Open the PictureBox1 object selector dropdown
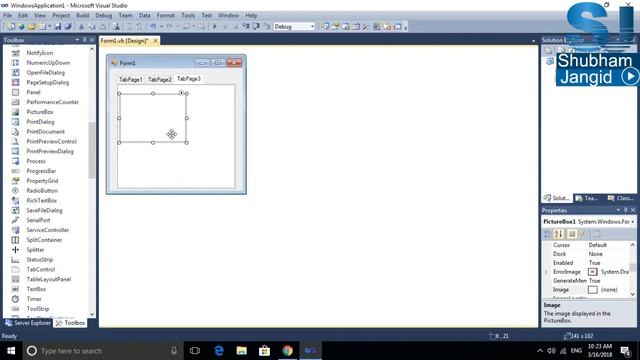 (x=633, y=222)
